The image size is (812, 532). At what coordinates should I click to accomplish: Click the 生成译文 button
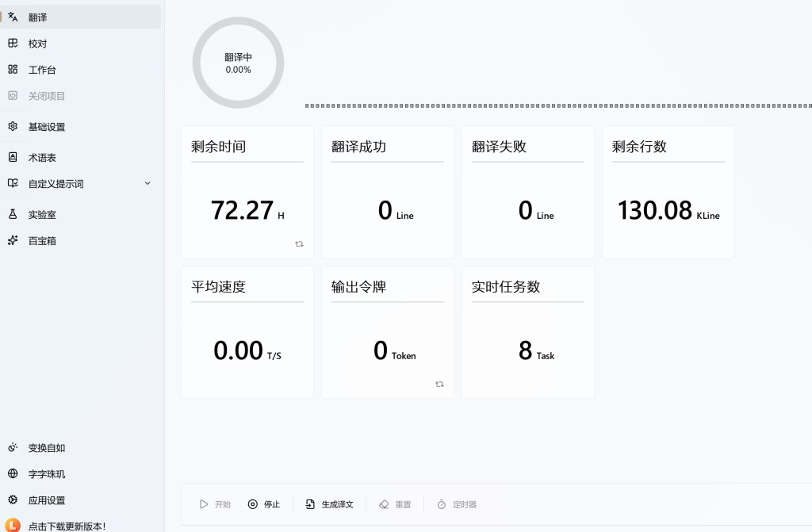pyautogui.click(x=330, y=504)
